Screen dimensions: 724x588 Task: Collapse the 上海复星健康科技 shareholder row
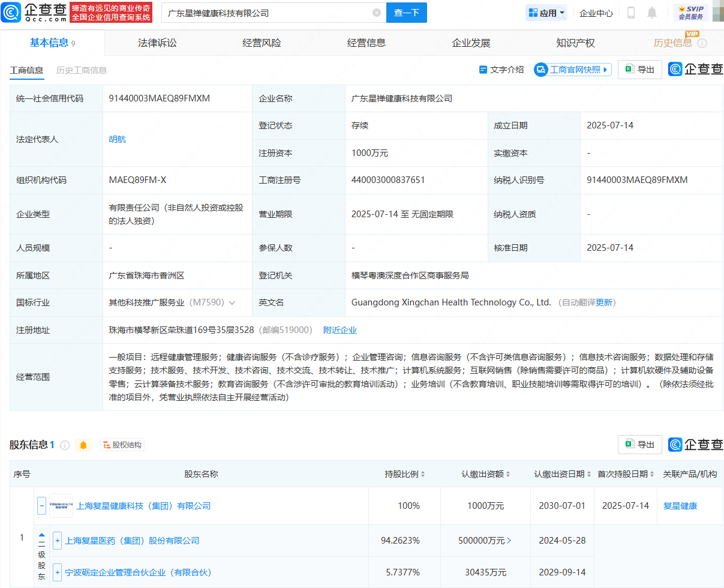point(42,506)
